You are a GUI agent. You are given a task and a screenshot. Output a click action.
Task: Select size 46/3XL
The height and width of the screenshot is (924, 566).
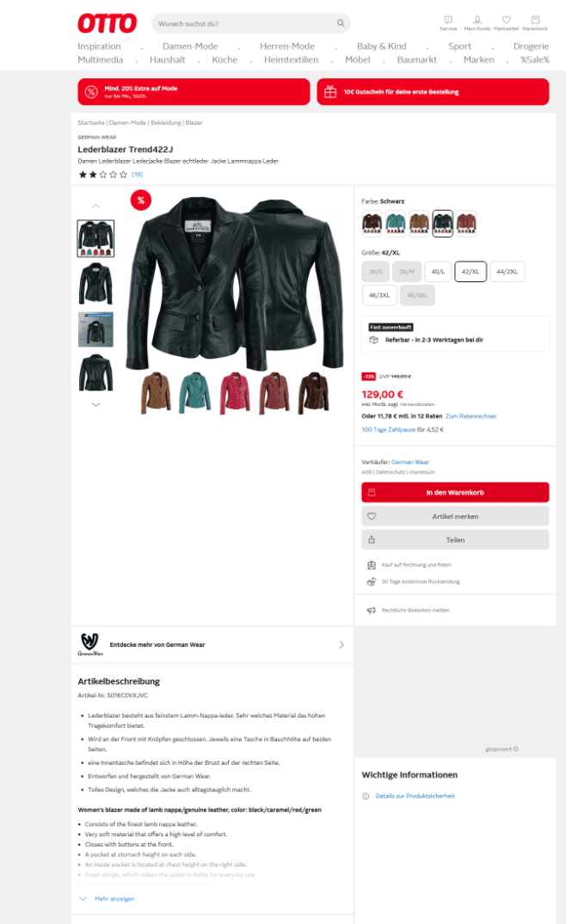tap(379, 295)
